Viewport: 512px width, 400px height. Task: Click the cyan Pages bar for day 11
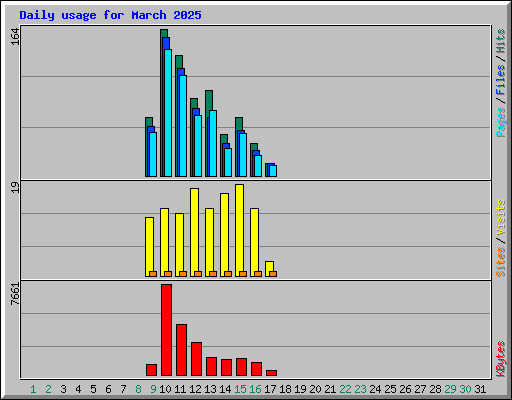click(x=183, y=126)
